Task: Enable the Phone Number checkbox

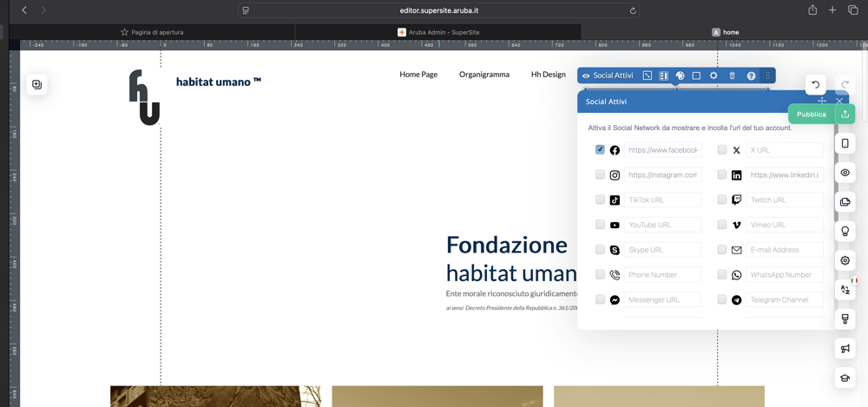Action: coord(600,274)
